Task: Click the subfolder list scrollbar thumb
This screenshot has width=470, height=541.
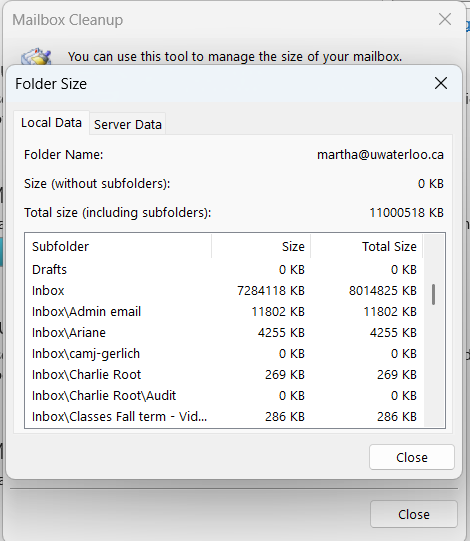Action: coord(433,294)
